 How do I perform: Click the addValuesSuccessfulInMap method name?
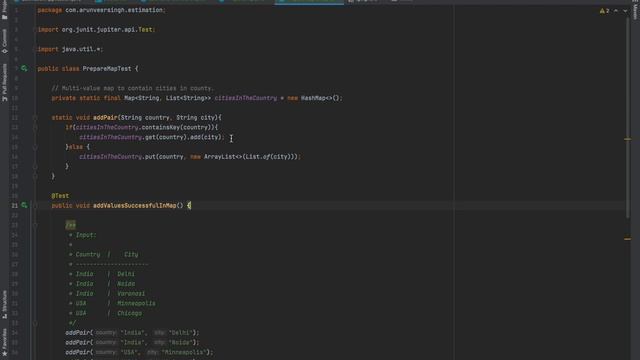135,205
